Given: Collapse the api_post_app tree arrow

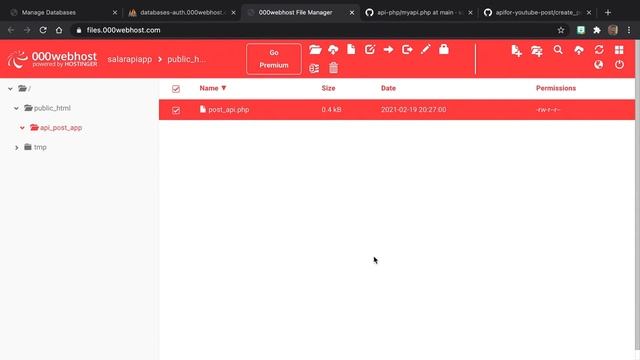Looking at the screenshot, I should pyautogui.click(x=22, y=128).
